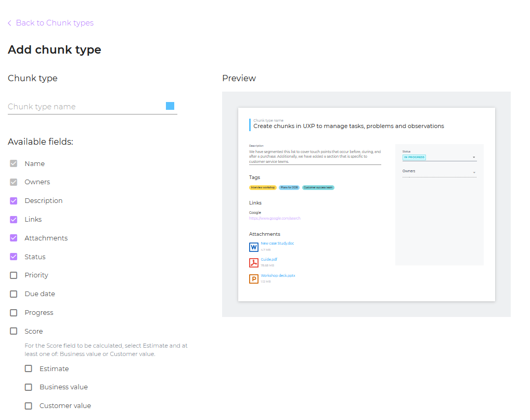Click the Word document icon in preview
The height and width of the screenshot is (420, 530).
tap(254, 247)
